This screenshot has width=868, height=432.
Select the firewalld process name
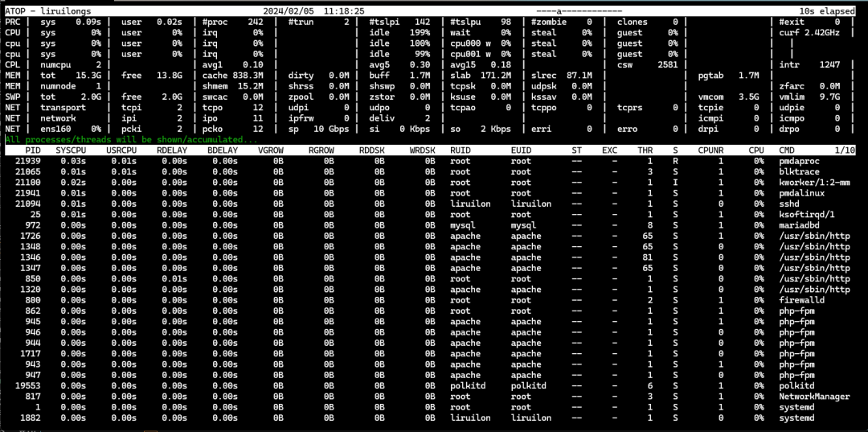[x=801, y=300]
